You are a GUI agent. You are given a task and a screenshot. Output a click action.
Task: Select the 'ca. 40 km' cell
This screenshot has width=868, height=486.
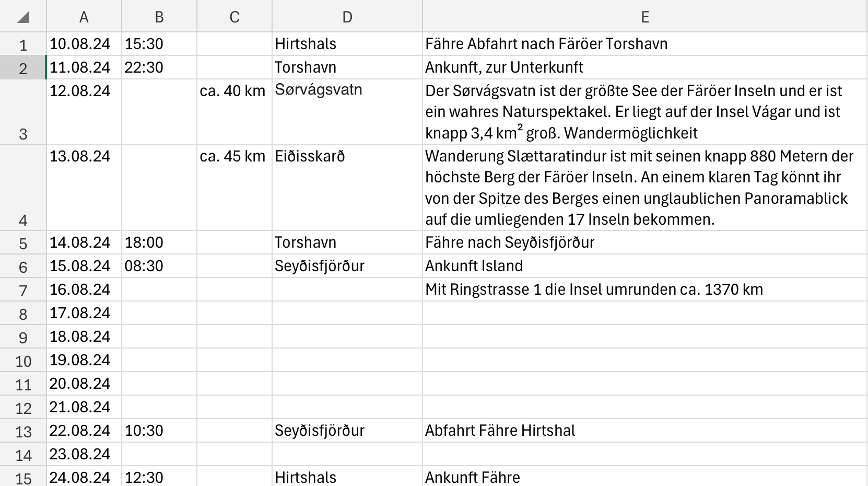click(x=234, y=112)
